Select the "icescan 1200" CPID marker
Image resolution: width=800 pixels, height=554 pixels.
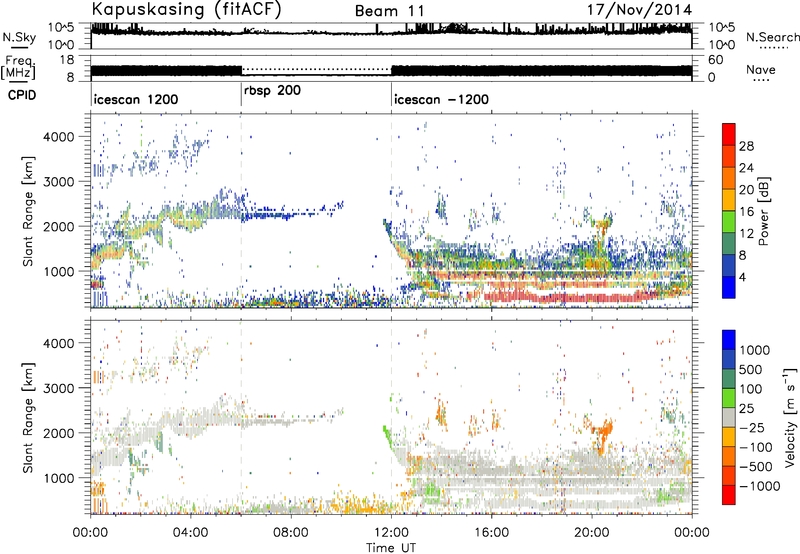point(136,99)
